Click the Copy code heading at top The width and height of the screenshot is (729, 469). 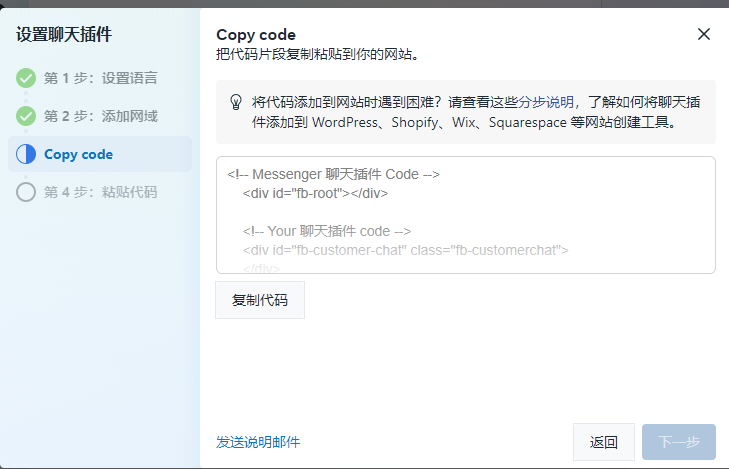(x=256, y=35)
